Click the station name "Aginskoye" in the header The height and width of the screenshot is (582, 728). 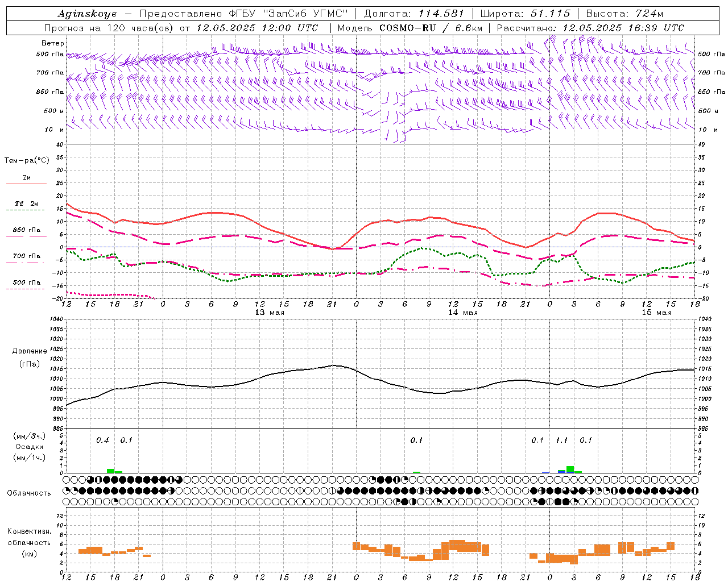[x=87, y=14]
